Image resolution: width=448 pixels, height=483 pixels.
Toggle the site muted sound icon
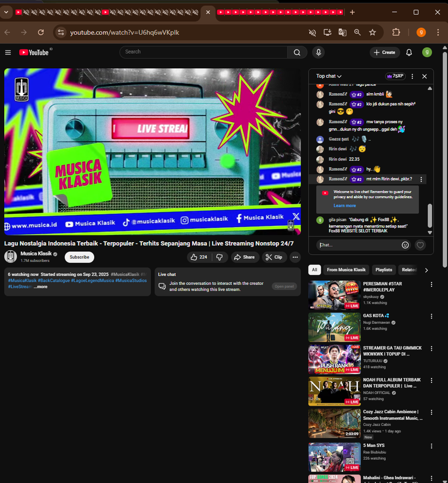tap(312, 33)
